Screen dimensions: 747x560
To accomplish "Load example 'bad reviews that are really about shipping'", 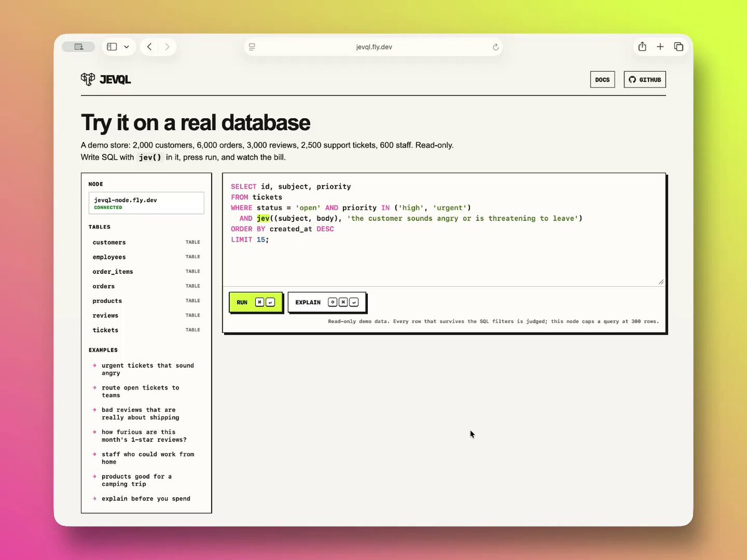I will (146, 414).
